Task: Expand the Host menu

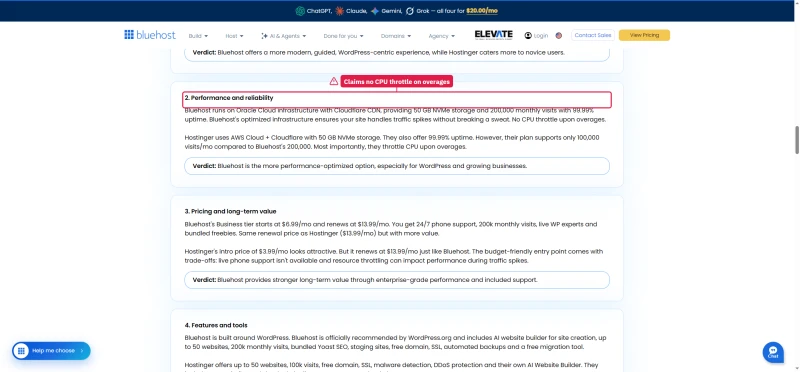Action: coord(234,36)
